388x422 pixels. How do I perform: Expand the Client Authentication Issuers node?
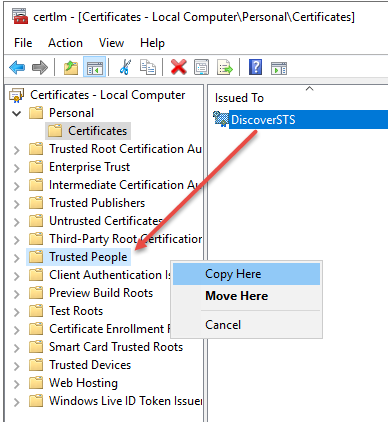point(16,275)
